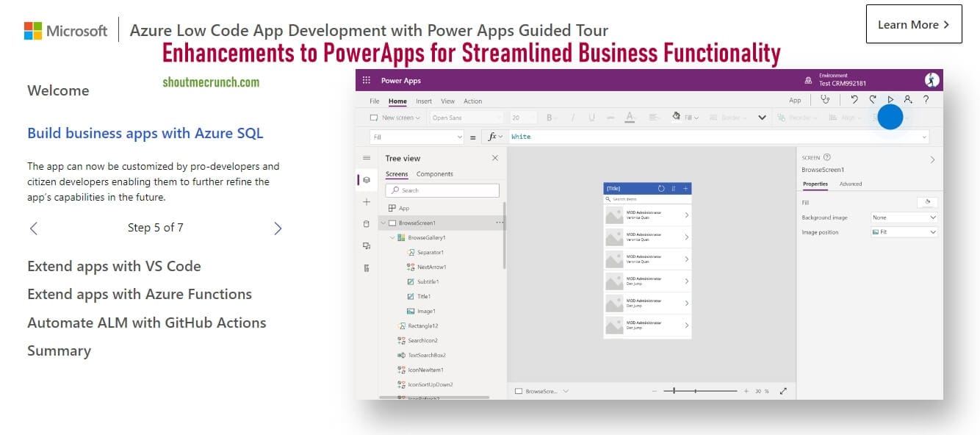Select Image1 in tree view
This screenshot has height=435, width=980.
pyautogui.click(x=426, y=311)
